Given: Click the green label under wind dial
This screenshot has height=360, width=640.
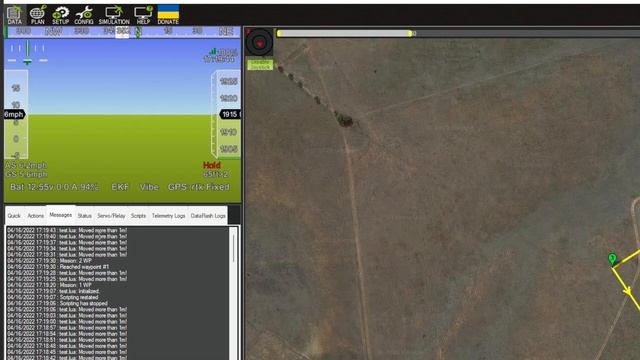Looking at the screenshot, I should pyautogui.click(x=260, y=64).
